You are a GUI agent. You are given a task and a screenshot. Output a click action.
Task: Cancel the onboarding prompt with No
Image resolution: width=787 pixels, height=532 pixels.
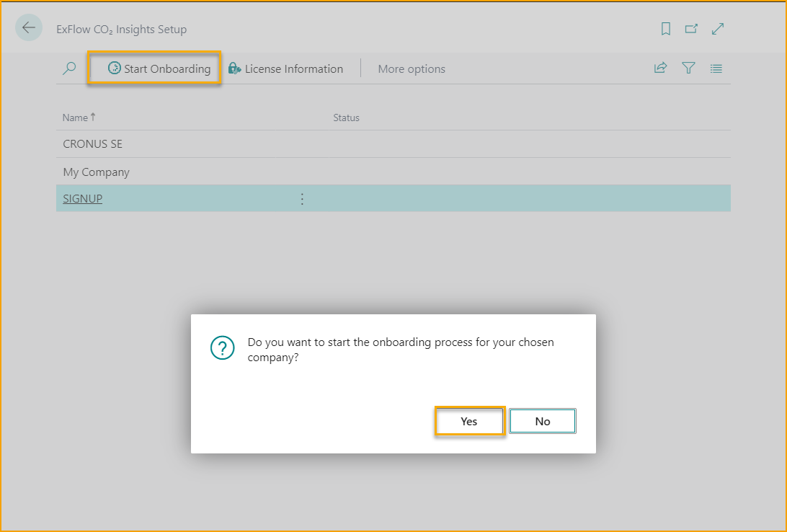point(543,421)
